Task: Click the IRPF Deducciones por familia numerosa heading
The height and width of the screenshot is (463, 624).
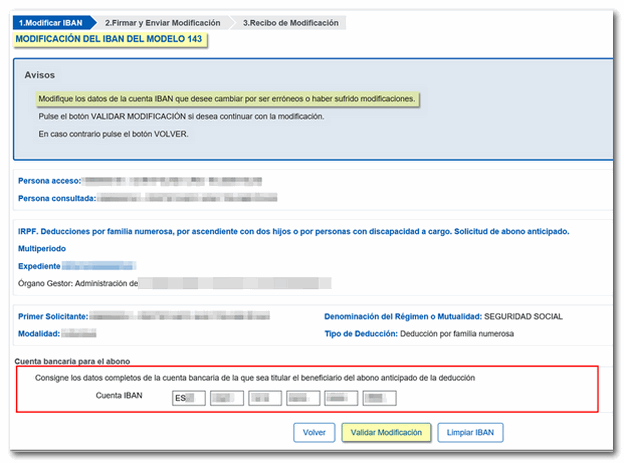Action: pos(294,231)
